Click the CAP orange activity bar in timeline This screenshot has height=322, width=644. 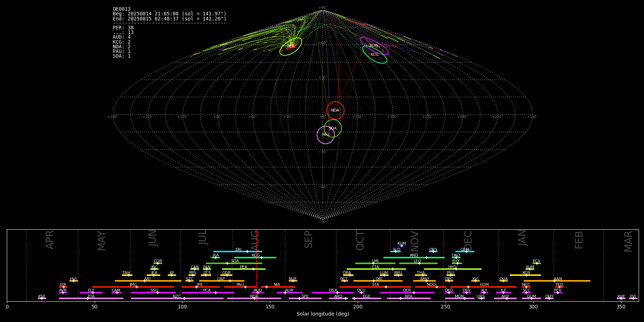pos(222,281)
